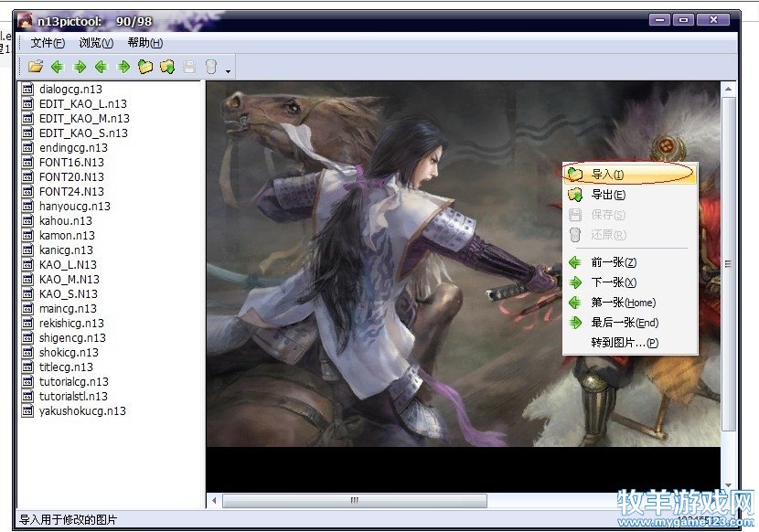The image size is (759, 532).
Task: Click the samurai artwork preview image
Action: point(464,264)
